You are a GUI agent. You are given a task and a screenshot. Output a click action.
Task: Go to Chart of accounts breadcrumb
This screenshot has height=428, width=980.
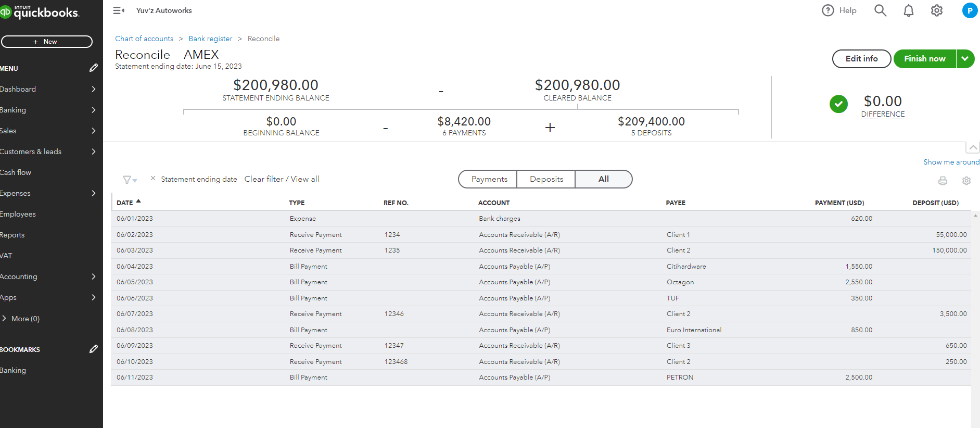click(x=144, y=39)
